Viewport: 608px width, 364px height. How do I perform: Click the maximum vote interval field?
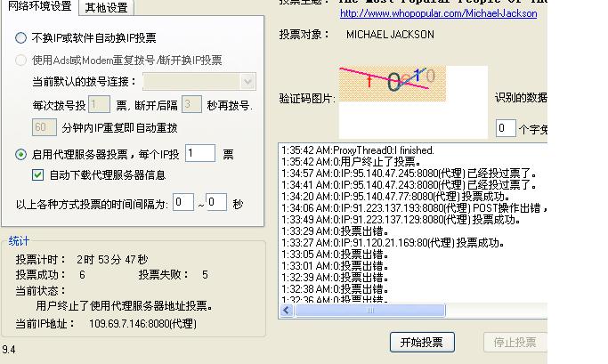tap(216, 203)
